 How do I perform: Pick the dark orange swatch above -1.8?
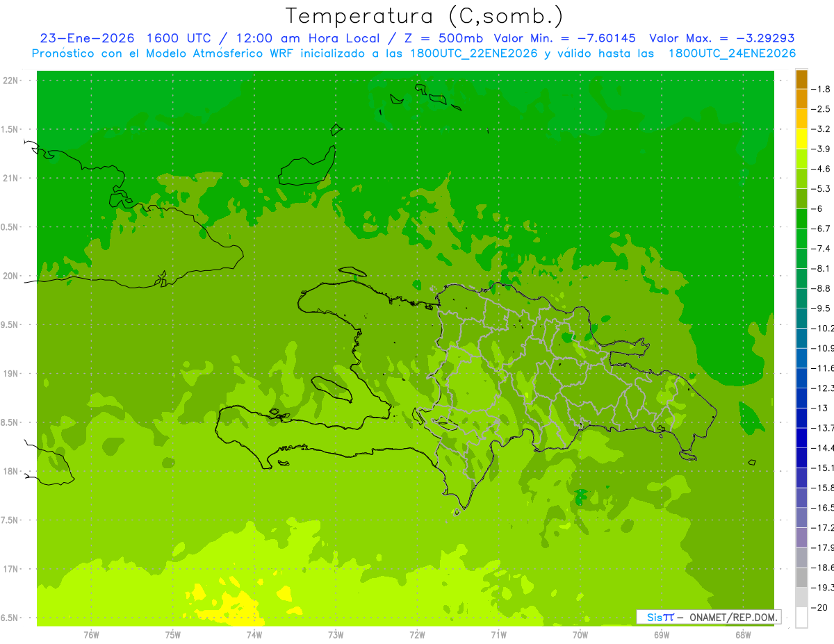801,79
